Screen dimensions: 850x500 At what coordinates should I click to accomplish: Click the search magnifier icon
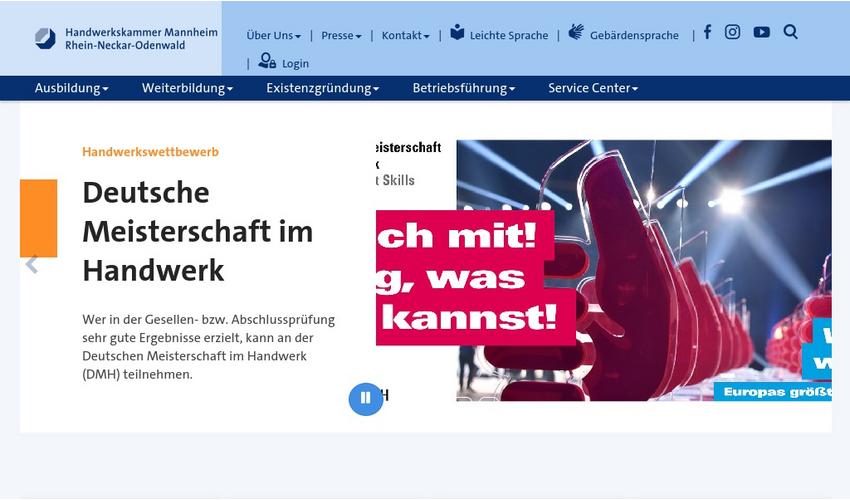tap(790, 32)
